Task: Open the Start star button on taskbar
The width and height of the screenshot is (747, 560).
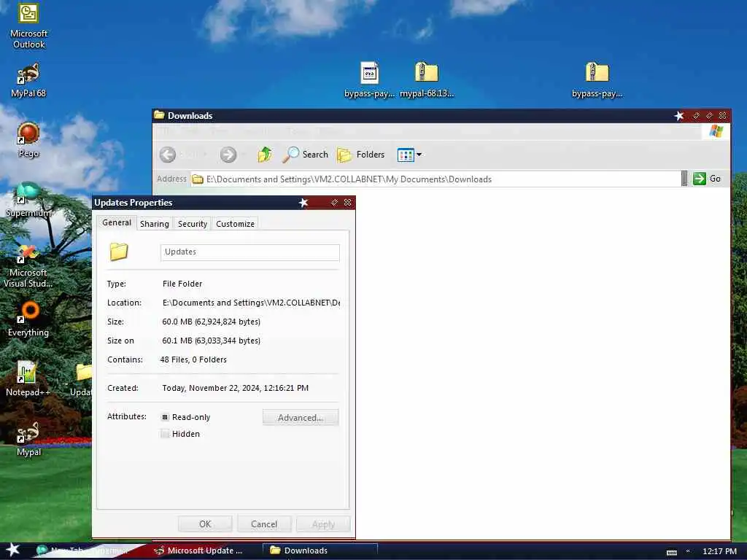Action: (x=12, y=550)
